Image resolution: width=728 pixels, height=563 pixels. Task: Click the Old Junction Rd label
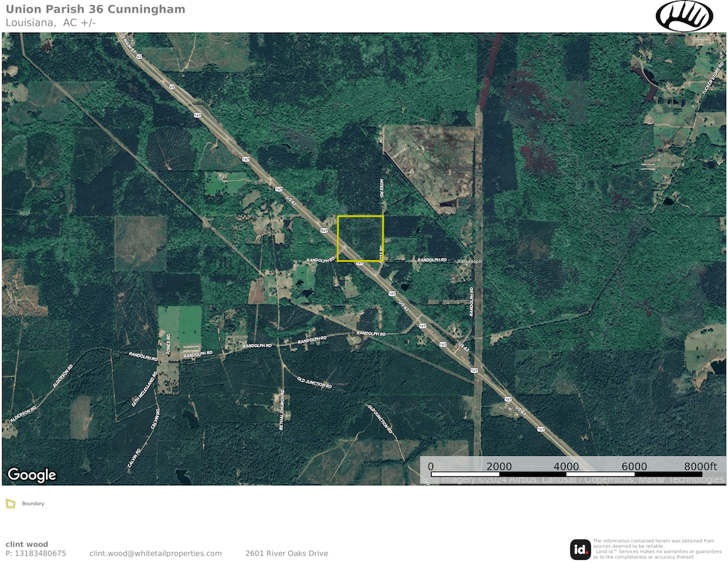click(x=314, y=382)
